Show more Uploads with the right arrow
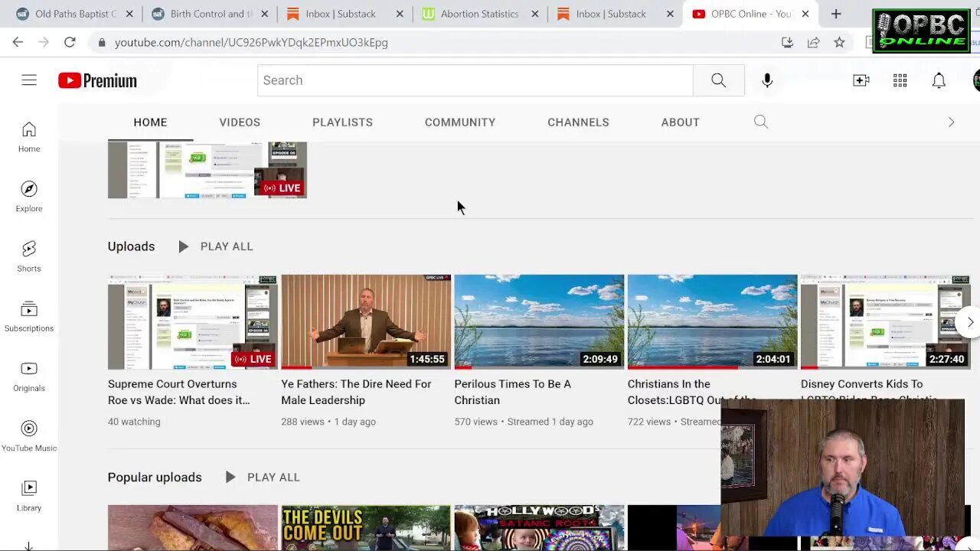Image resolution: width=980 pixels, height=551 pixels. pyautogui.click(x=969, y=322)
